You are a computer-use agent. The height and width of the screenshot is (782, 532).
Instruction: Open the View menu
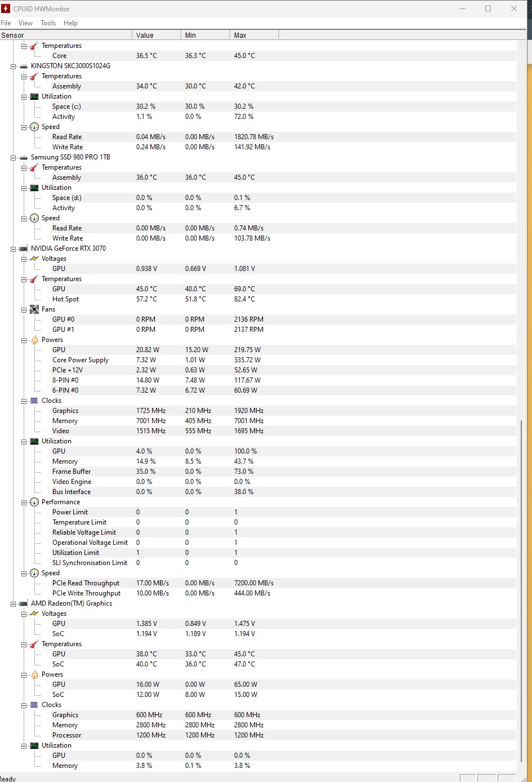pos(25,23)
